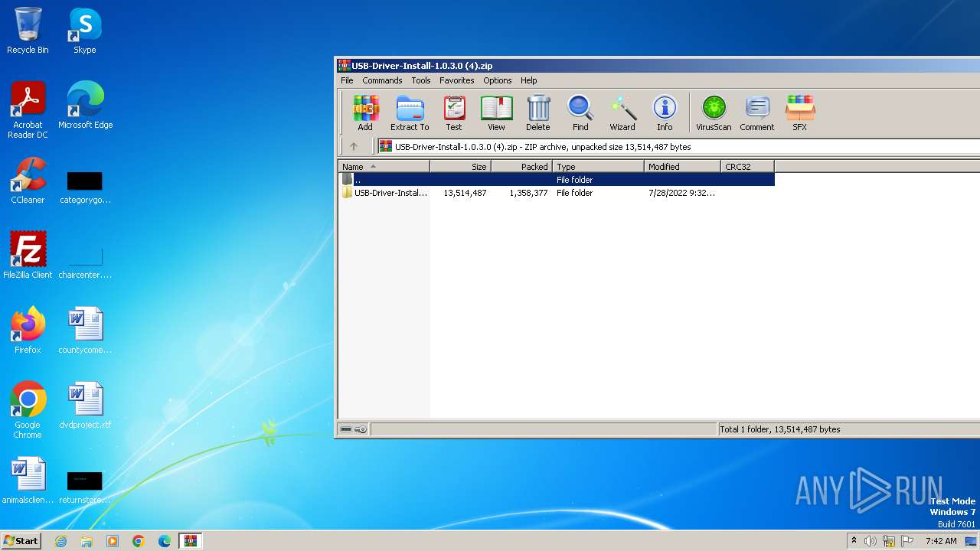Open the Google Chrome desktop shortcut

(28, 410)
